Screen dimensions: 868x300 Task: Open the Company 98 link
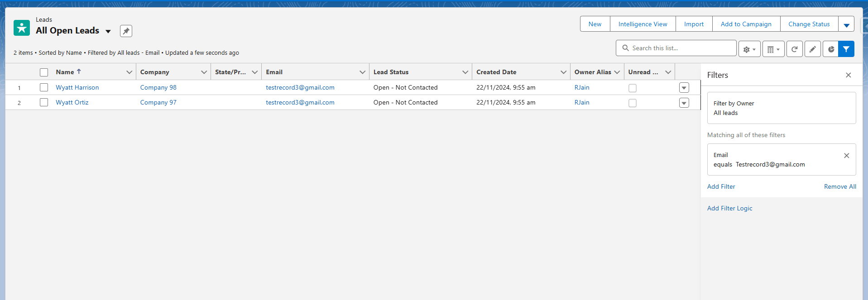158,87
